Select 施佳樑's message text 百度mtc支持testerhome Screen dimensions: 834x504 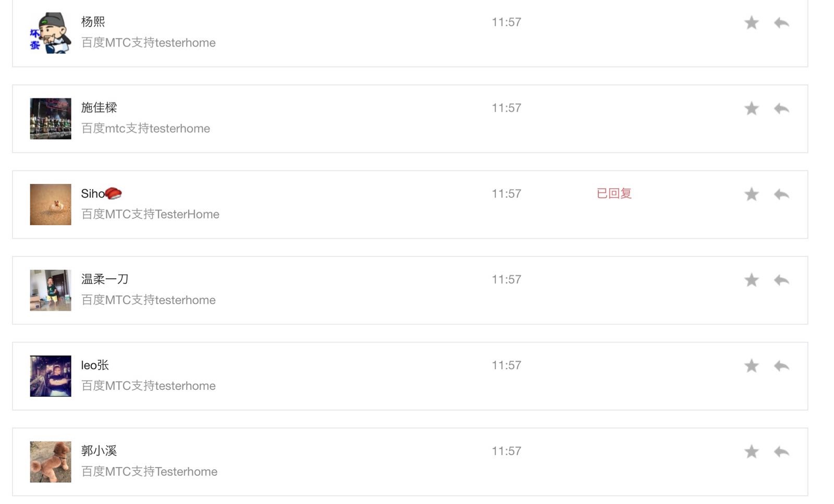pos(145,128)
